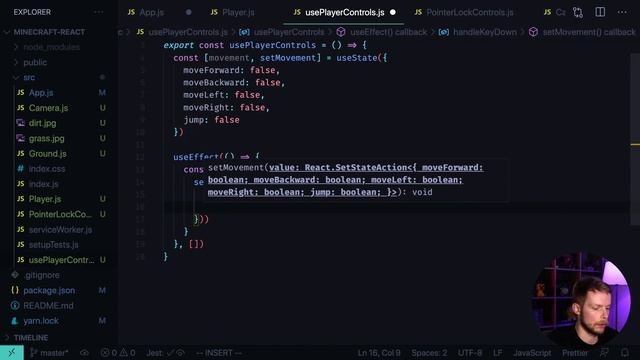This screenshot has width=640, height=360.
Task: Open App.js in the file tree
Action: coord(41,93)
